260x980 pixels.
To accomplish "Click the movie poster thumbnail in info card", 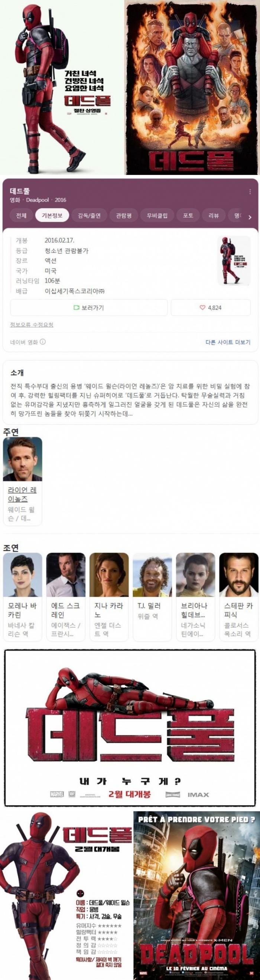I will pos(234,260).
